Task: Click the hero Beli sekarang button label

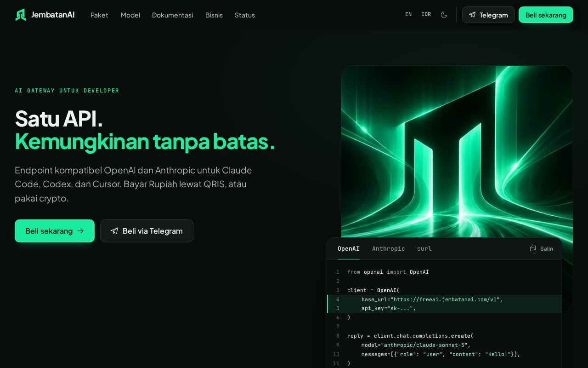Action: click(x=49, y=231)
